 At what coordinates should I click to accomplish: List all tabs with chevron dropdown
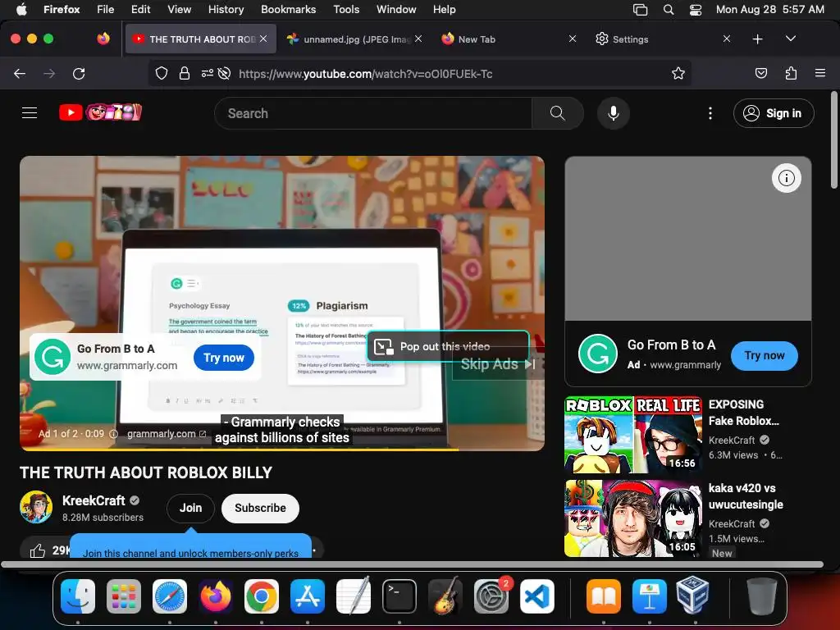(790, 39)
